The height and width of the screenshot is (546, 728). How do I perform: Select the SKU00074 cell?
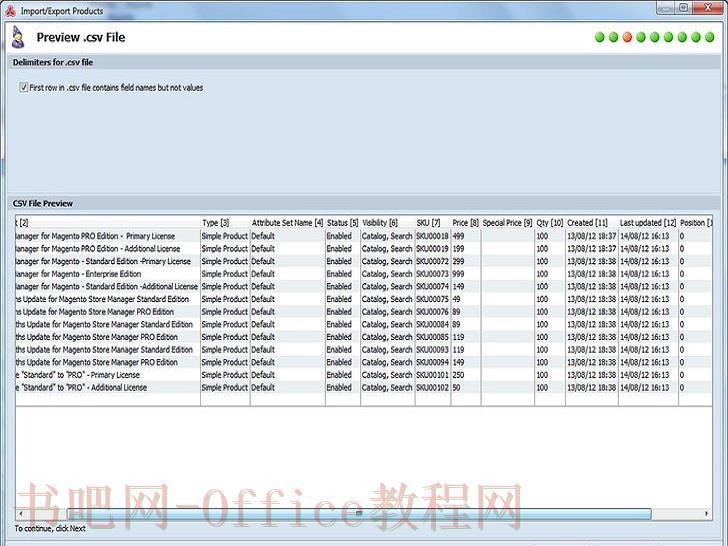coord(433,286)
